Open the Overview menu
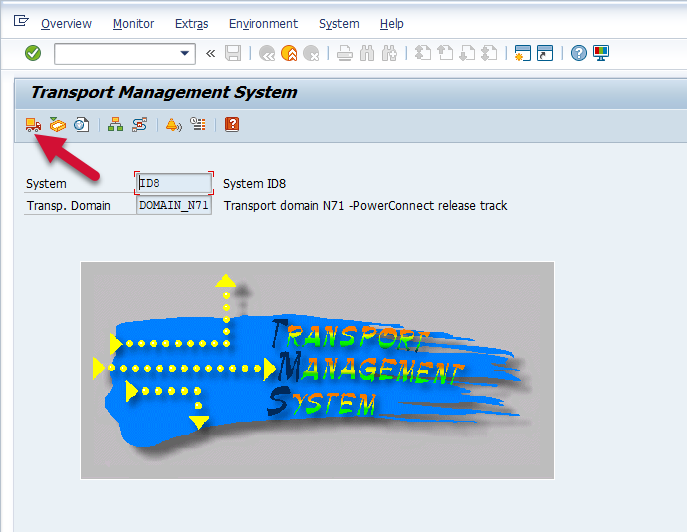Screen dimensions: 687x532 click(x=66, y=23)
